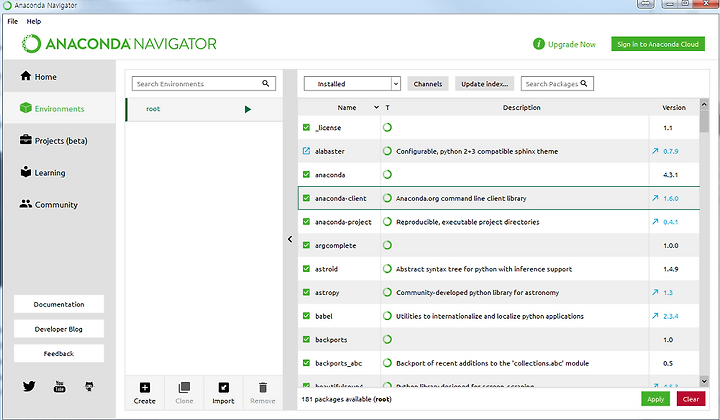Open the Feedback link
This screenshot has width=720, height=420.
[x=59, y=353]
